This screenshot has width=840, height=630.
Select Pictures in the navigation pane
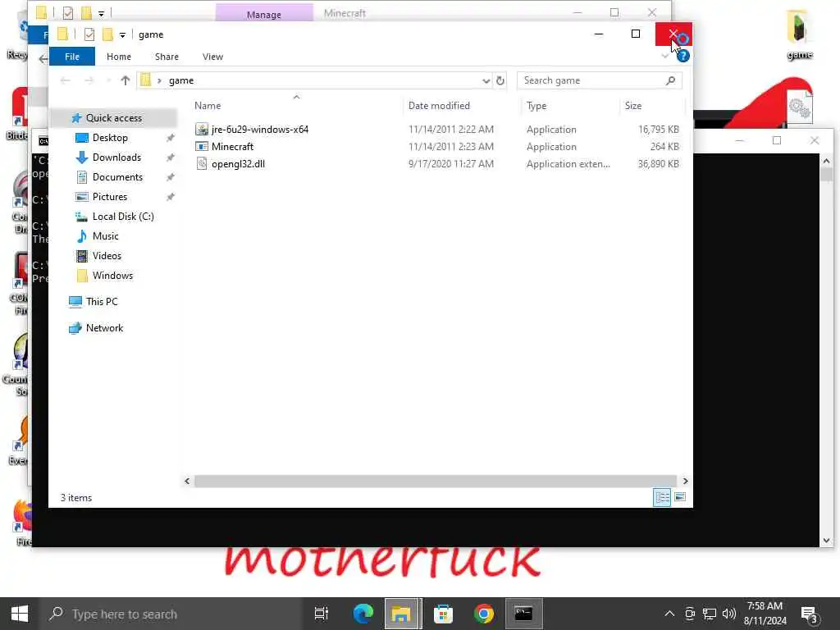tap(110, 197)
